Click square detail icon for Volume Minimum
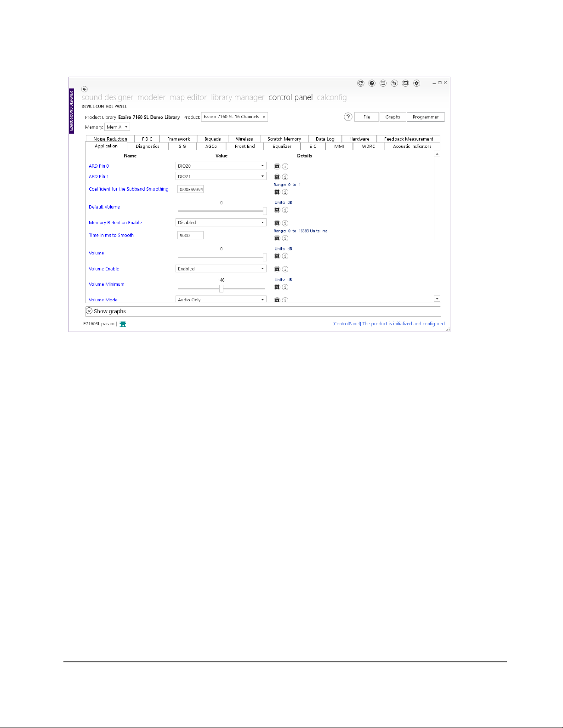 (x=277, y=287)
